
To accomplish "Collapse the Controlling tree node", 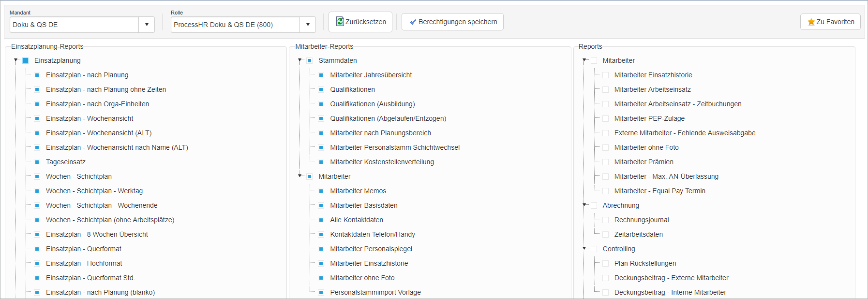I will point(584,249).
